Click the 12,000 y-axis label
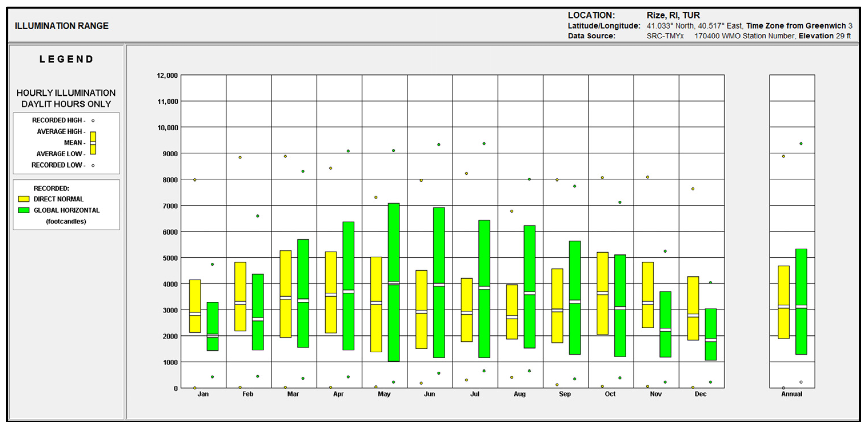This screenshot has width=868, height=428. tap(167, 75)
